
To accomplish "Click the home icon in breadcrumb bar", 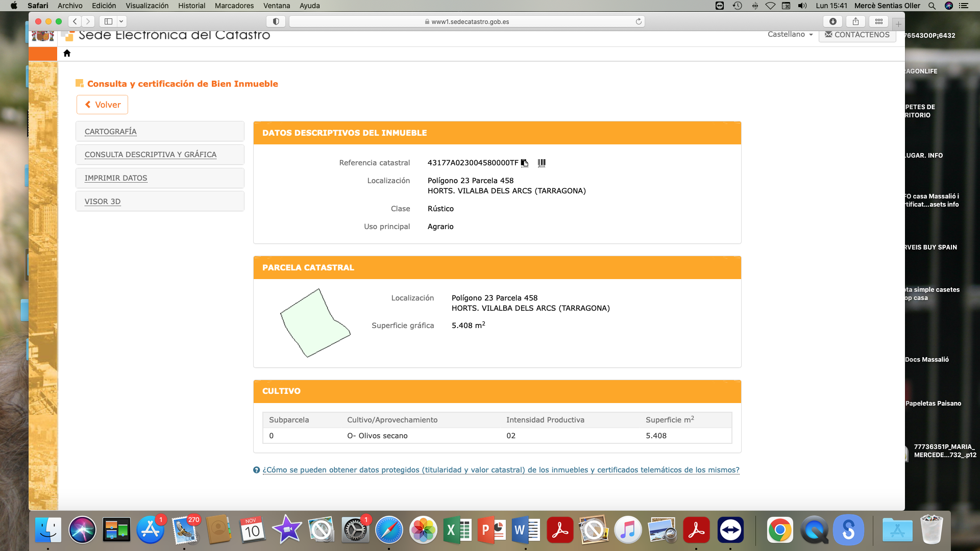I will [67, 53].
